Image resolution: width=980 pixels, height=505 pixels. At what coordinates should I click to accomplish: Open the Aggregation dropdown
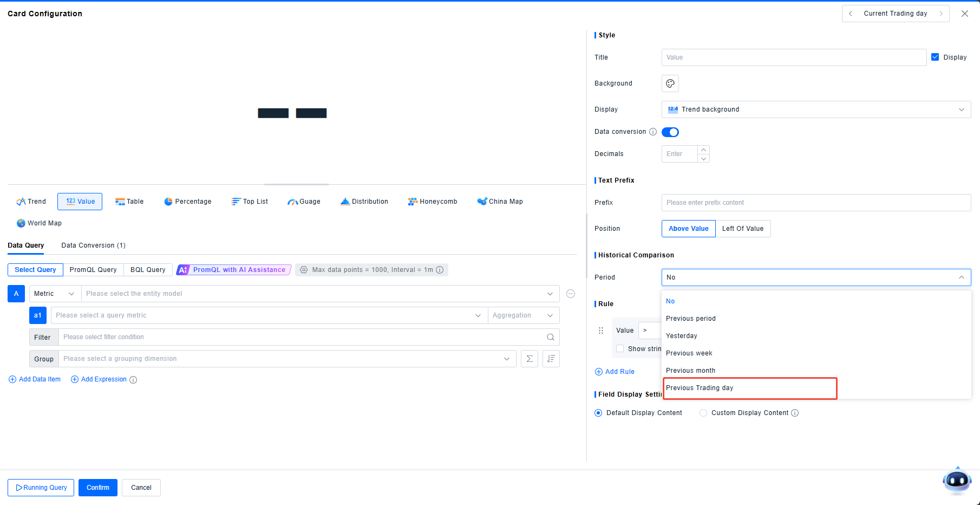point(523,315)
